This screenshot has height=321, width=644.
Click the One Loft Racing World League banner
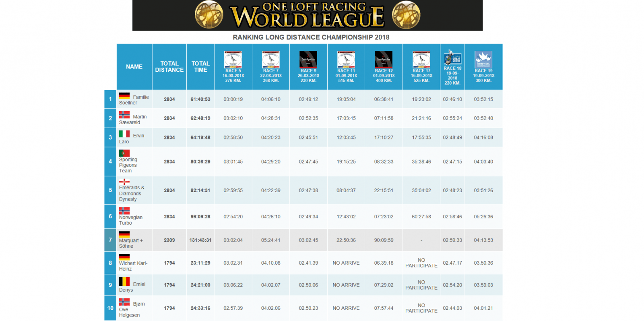tap(308, 15)
